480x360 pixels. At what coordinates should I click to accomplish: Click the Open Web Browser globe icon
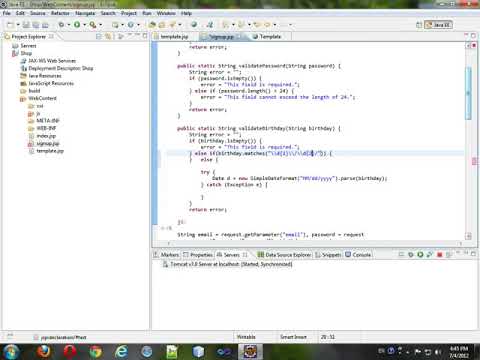[x=194, y=25]
